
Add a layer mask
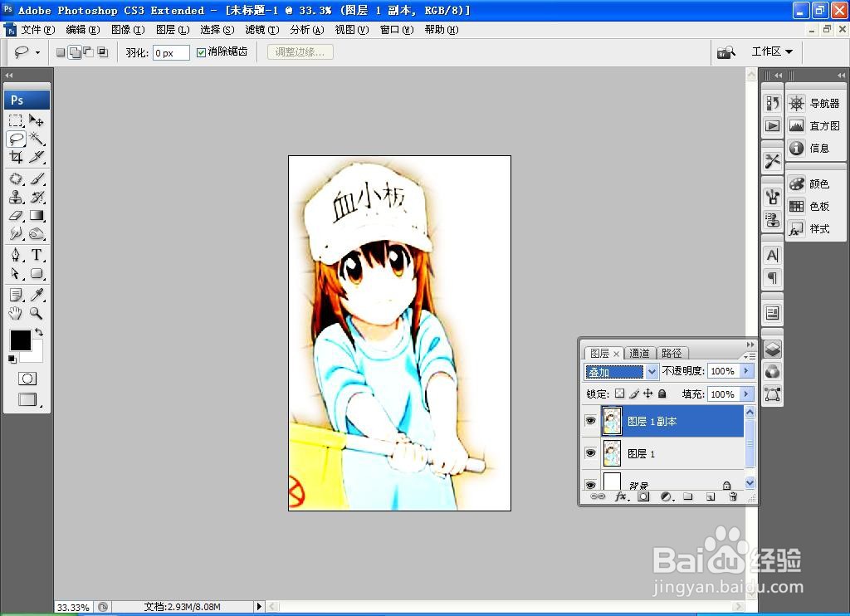(x=643, y=496)
